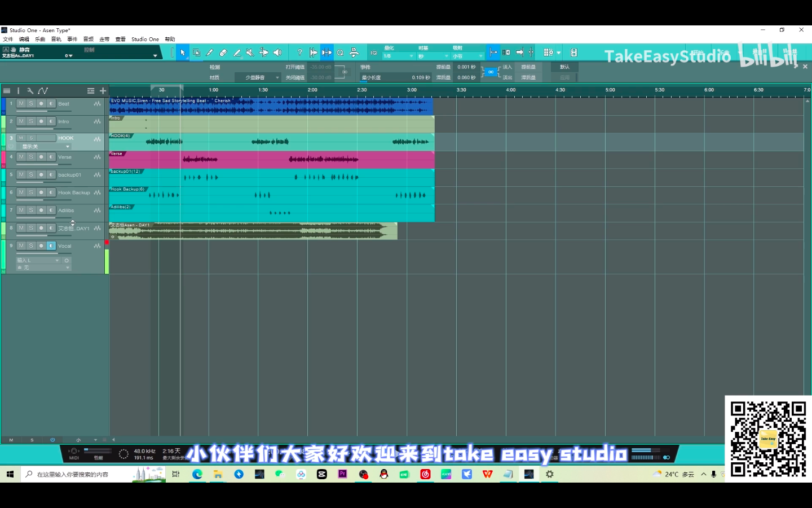Toggle snap to grid button
The width and height of the screenshot is (812, 508).
493,52
